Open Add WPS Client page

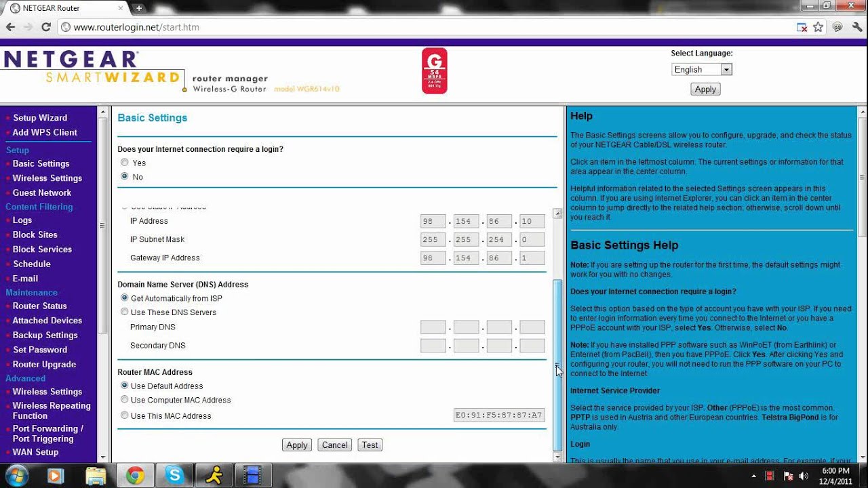tap(45, 132)
